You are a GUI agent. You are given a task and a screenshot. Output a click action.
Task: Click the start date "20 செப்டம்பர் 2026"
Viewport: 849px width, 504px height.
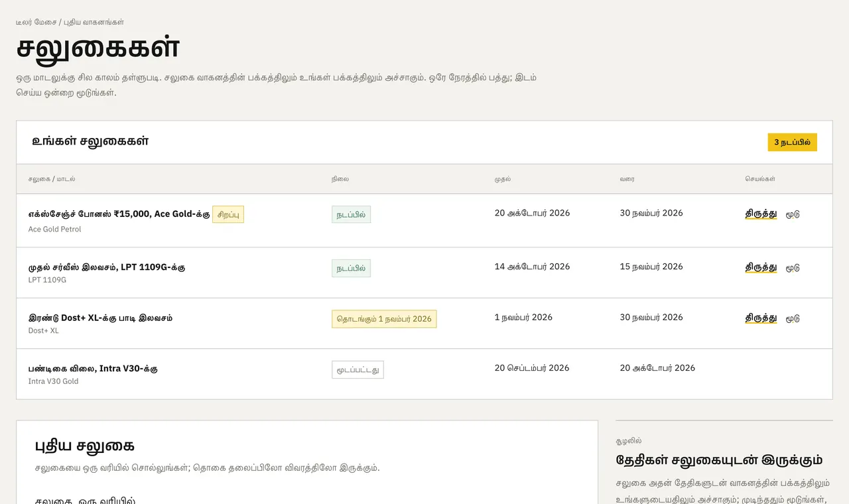(532, 368)
